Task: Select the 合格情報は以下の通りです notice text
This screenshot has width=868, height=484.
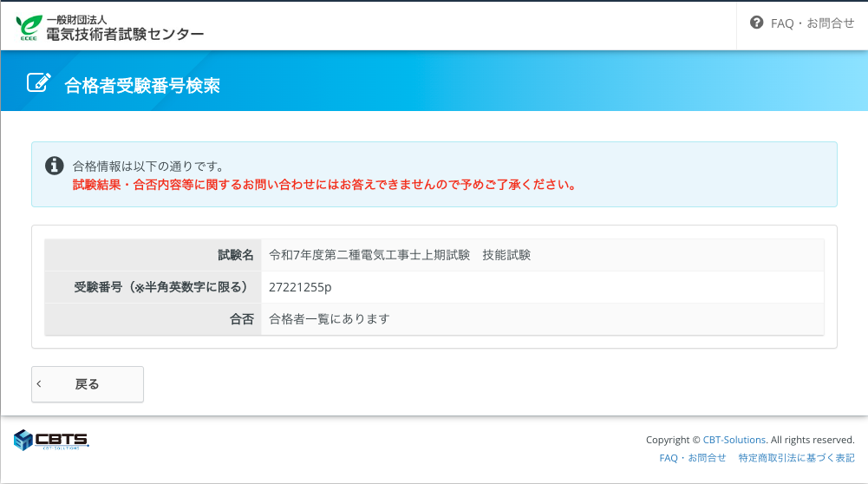Action: 148,166
